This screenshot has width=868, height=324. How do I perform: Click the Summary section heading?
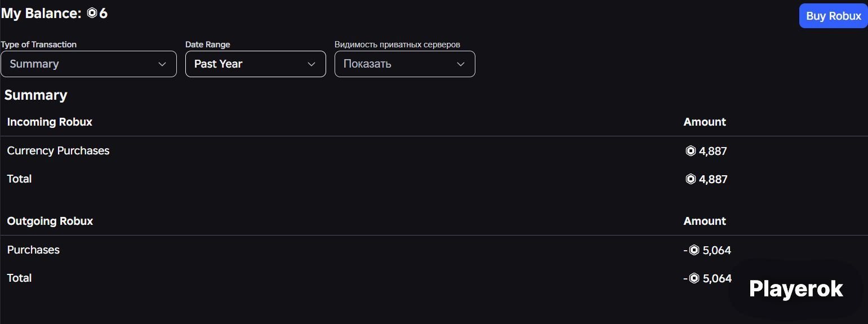point(36,95)
